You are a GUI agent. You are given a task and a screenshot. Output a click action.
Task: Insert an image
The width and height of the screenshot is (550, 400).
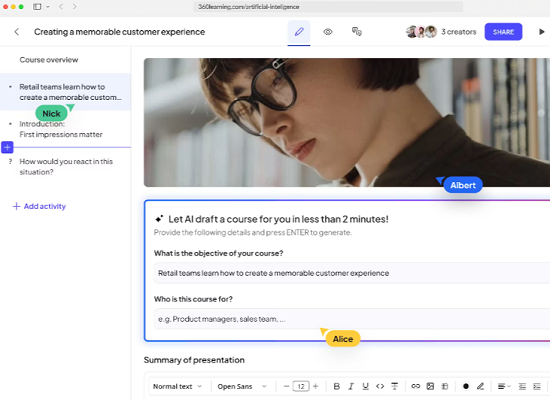tap(430, 386)
